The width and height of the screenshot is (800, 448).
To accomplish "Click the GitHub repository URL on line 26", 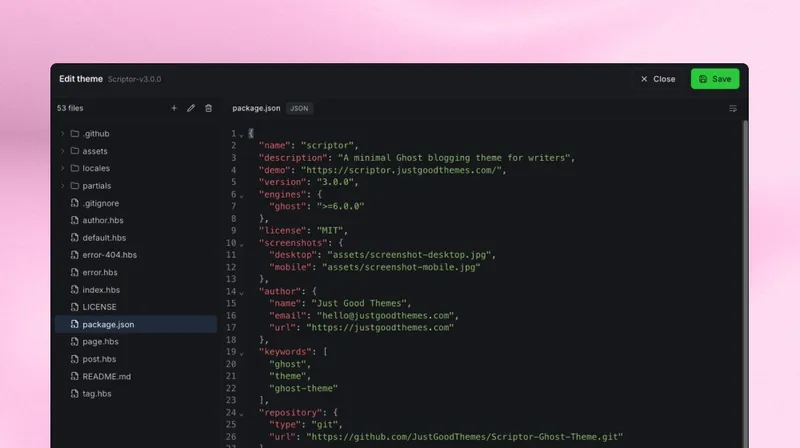I will [x=464, y=437].
